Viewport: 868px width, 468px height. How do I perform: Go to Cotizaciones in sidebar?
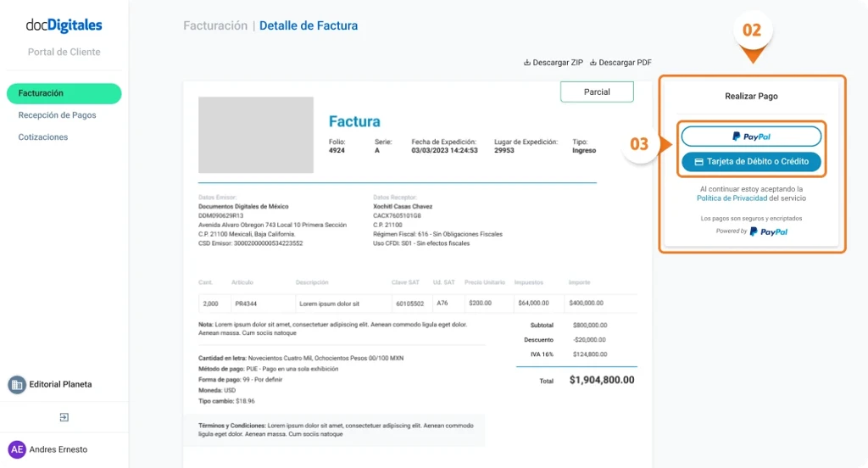[43, 136]
